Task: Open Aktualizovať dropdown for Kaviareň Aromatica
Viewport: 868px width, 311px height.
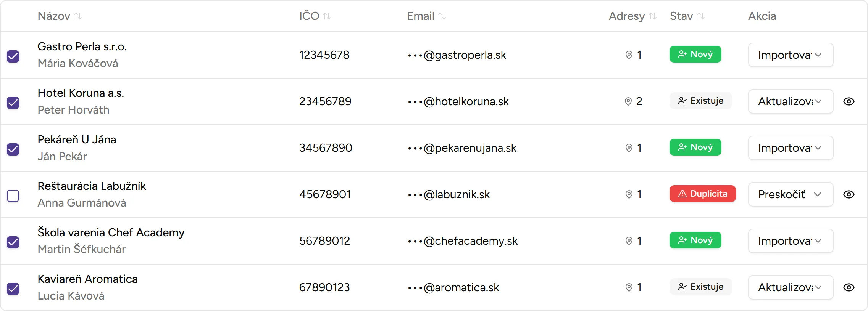Action: pyautogui.click(x=790, y=287)
